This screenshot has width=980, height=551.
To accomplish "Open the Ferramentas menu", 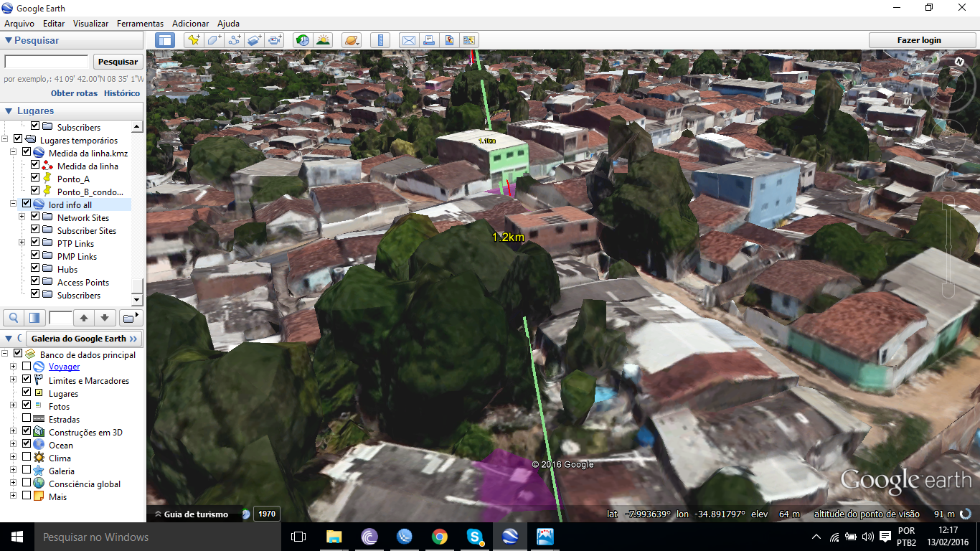I will click(x=140, y=24).
